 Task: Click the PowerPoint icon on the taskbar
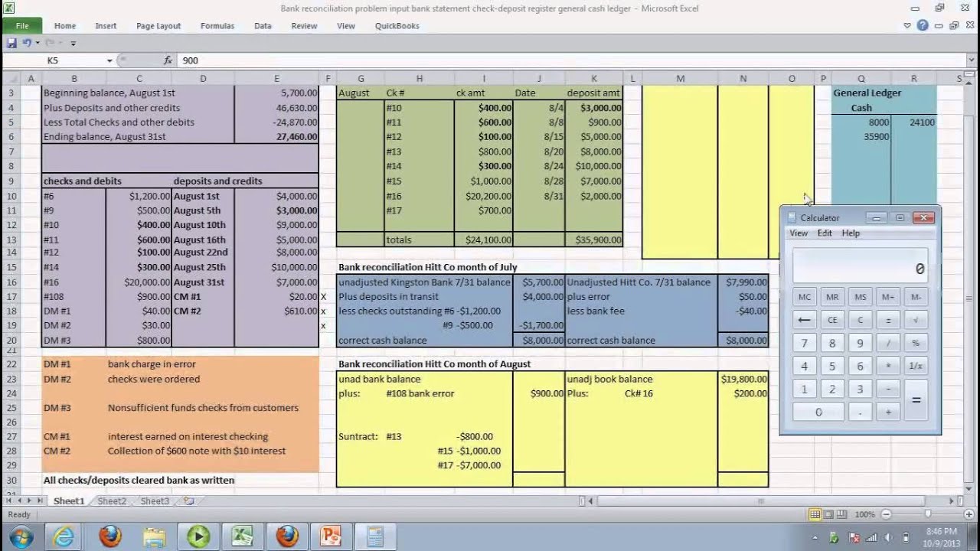click(332, 536)
